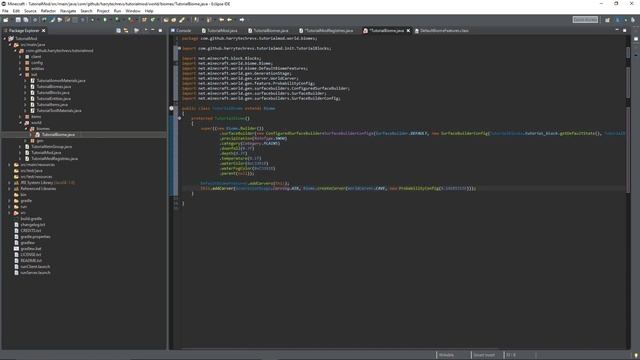Collapse the TutorialMod project node
This screenshot has height=360, width=640.
(x=4, y=39)
